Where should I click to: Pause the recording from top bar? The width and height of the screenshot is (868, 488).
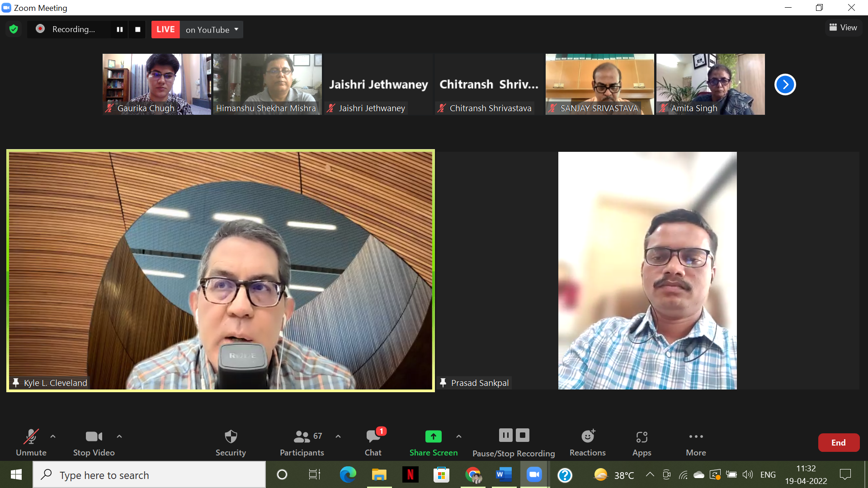(120, 29)
